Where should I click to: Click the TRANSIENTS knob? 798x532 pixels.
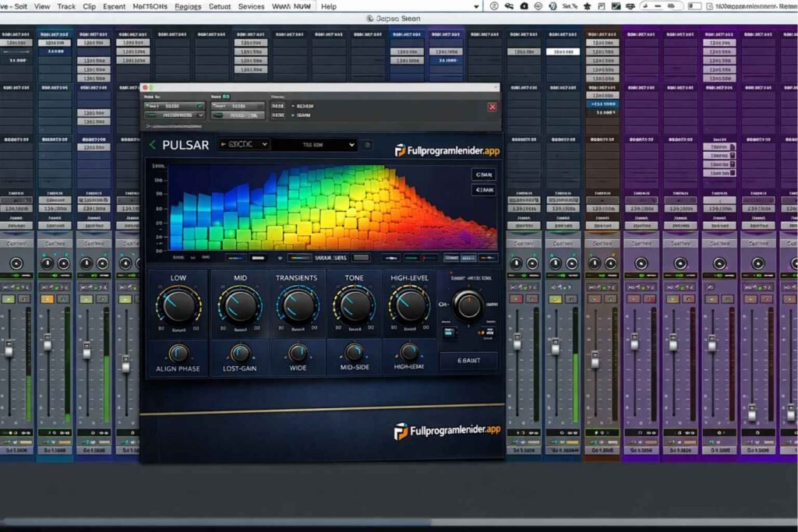(x=297, y=305)
